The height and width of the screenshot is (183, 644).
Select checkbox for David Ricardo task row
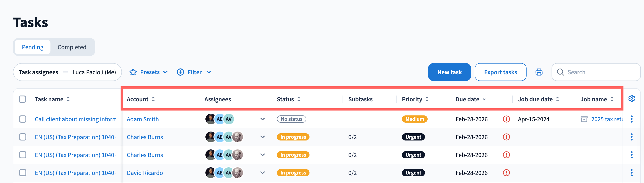point(23,173)
